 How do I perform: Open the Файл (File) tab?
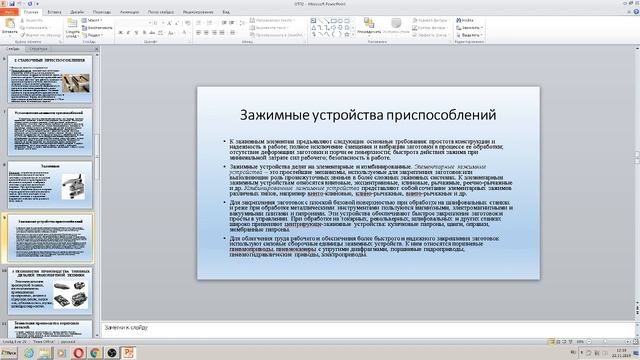point(9,12)
